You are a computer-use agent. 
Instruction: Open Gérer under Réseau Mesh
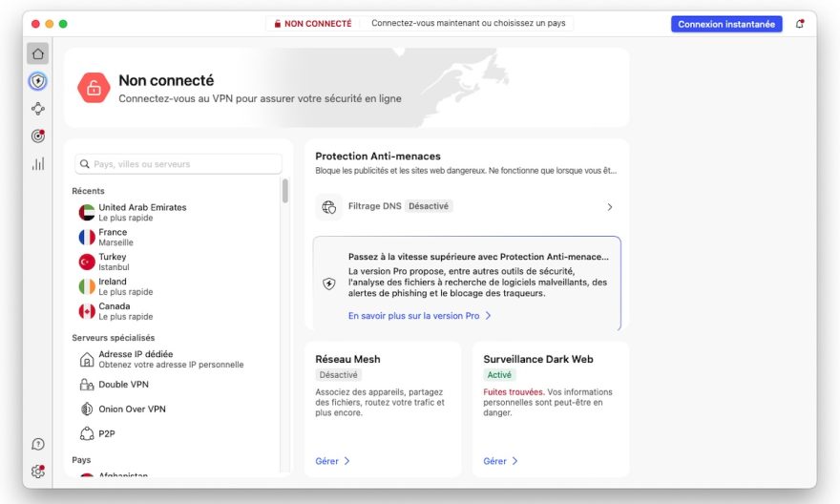pyautogui.click(x=332, y=461)
